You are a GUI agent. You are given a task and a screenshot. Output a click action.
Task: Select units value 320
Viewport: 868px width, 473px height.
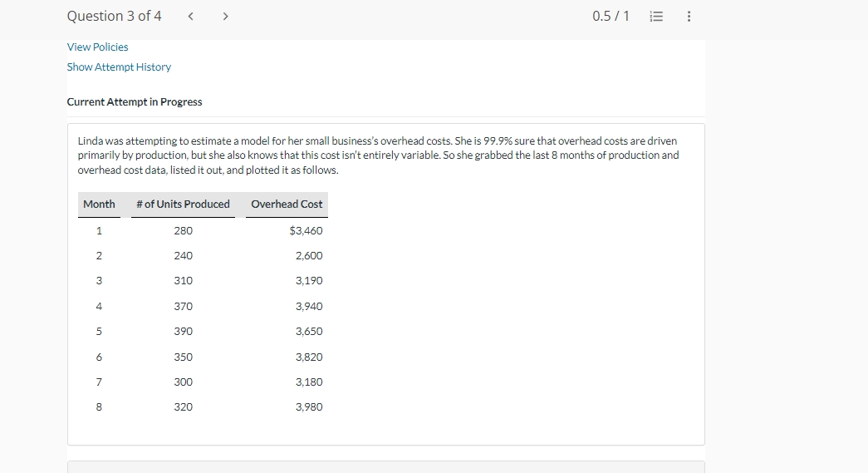[x=184, y=407]
